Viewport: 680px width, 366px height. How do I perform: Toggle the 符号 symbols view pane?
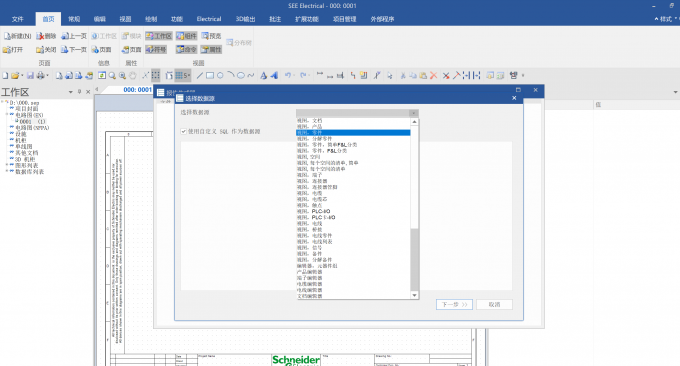click(156, 49)
